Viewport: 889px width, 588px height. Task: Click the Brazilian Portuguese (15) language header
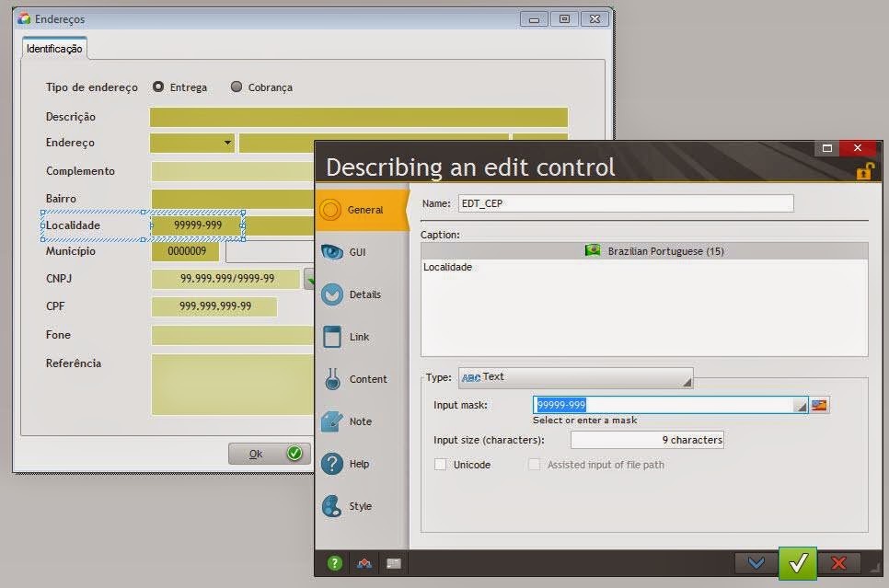point(644,251)
